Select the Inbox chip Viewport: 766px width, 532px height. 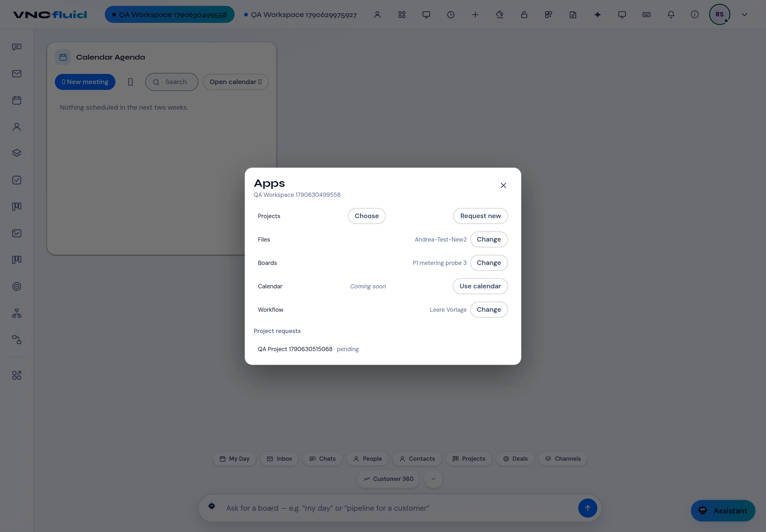pos(279,459)
